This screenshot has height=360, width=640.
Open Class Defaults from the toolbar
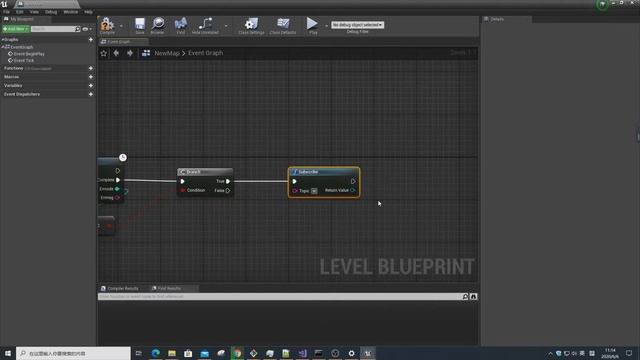click(x=283, y=24)
